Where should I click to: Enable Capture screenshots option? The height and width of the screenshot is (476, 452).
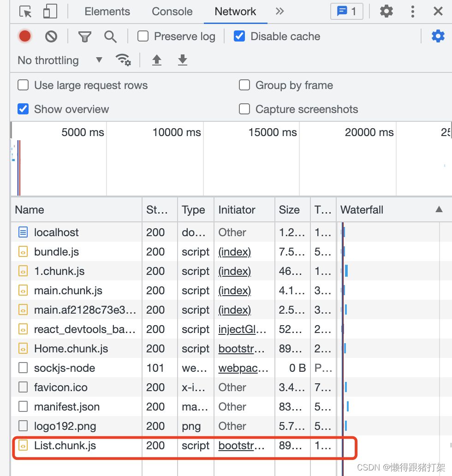click(x=244, y=109)
